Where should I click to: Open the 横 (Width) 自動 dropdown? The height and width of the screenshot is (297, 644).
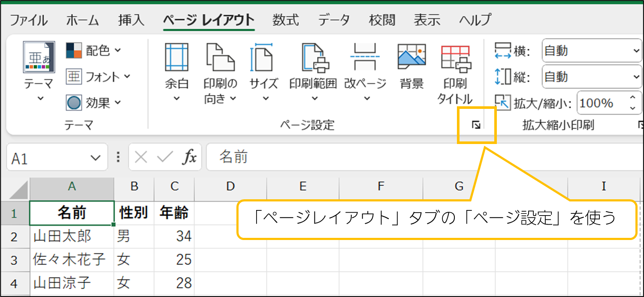636,51
